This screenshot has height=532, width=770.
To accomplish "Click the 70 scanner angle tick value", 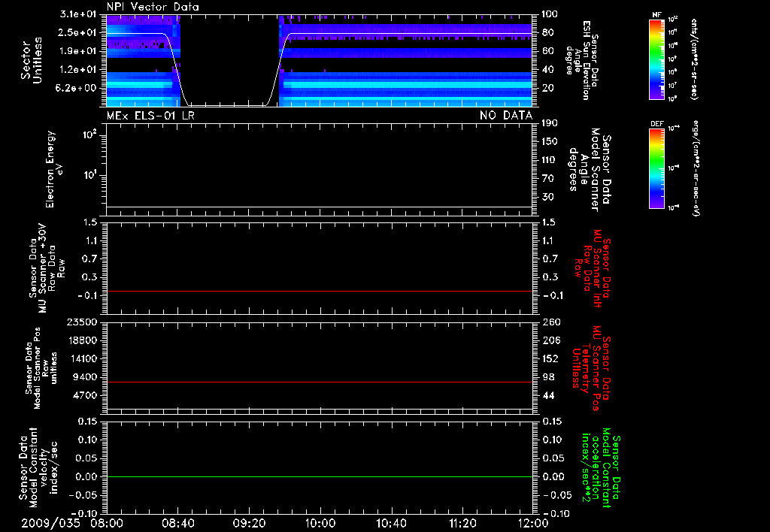I will [x=547, y=179].
